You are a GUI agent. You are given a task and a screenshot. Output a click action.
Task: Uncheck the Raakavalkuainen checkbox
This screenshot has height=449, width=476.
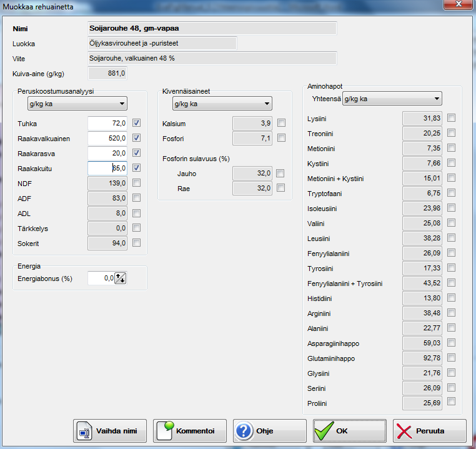click(x=136, y=138)
